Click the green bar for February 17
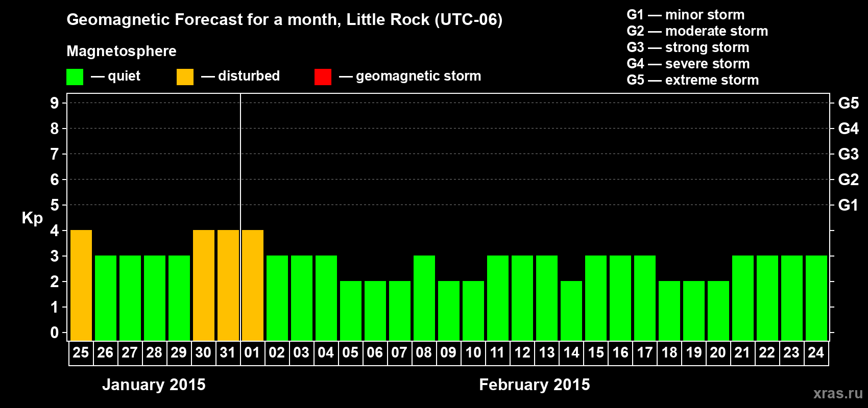The image size is (868, 408). coord(645,298)
